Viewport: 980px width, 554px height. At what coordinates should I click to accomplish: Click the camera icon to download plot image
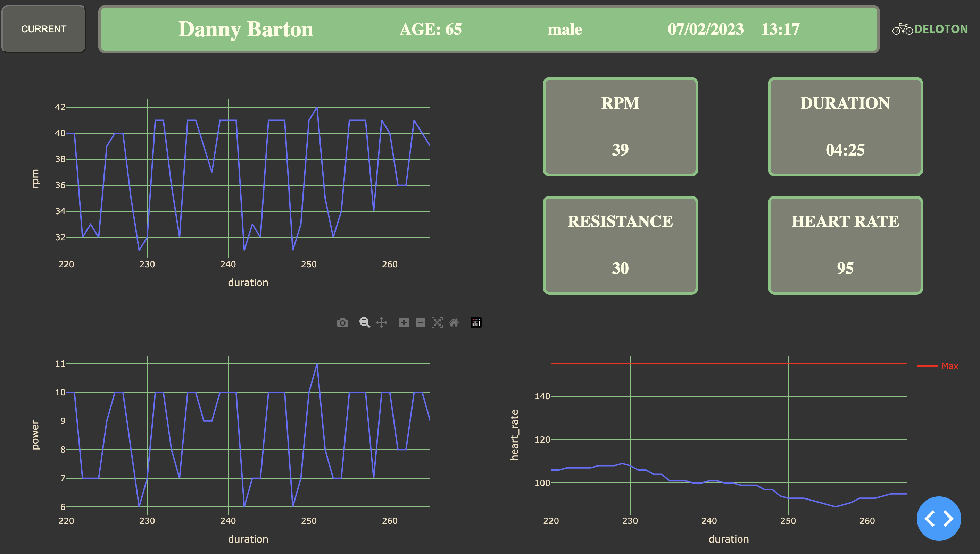[342, 322]
